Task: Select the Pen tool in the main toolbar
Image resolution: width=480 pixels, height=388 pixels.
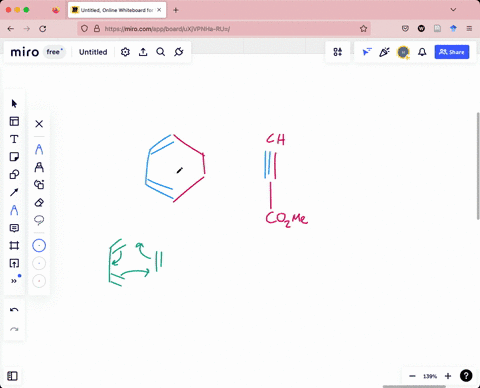Action: click(14, 210)
